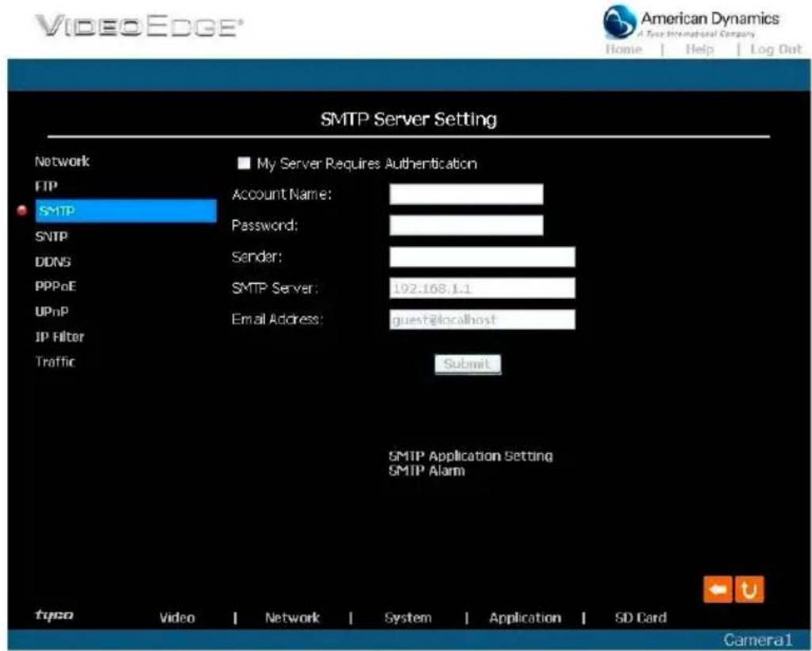Open the SNTP settings page
Screen dimensions: 812x651
(51, 237)
